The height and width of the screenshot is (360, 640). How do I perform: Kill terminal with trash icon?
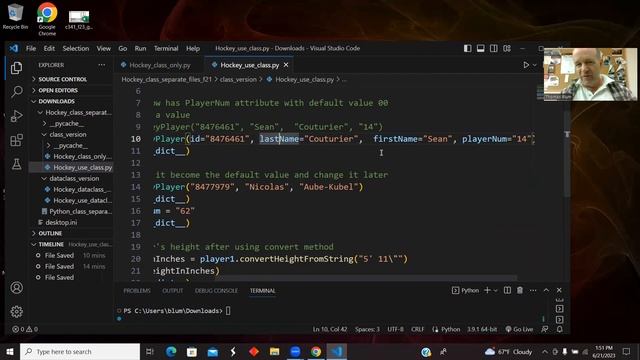(x=520, y=290)
